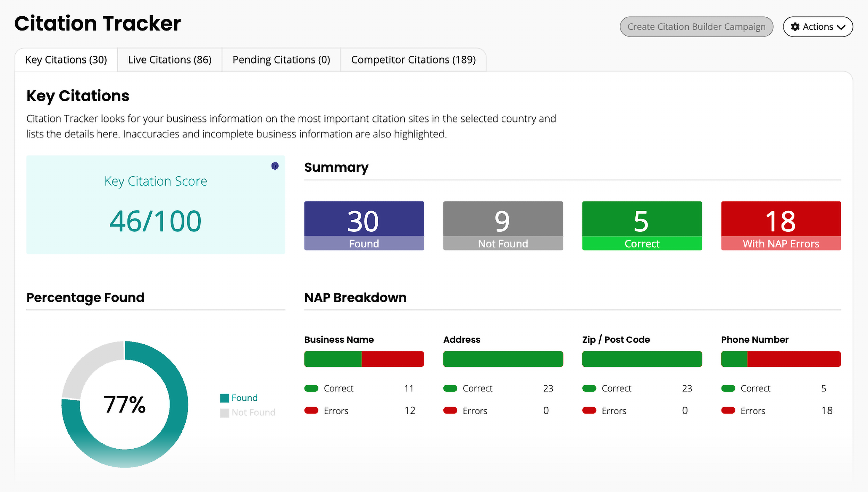Select the Key Citations (30) tab
The image size is (868, 492).
(x=66, y=60)
